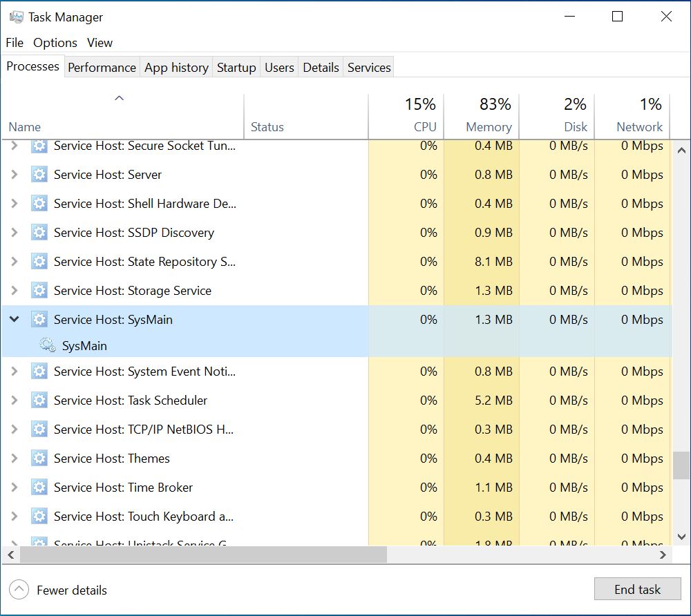This screenshot has width=691, height=616.
Task: Expand Service Host: System Event Notification entry
Action: click(x=14, y=371)
